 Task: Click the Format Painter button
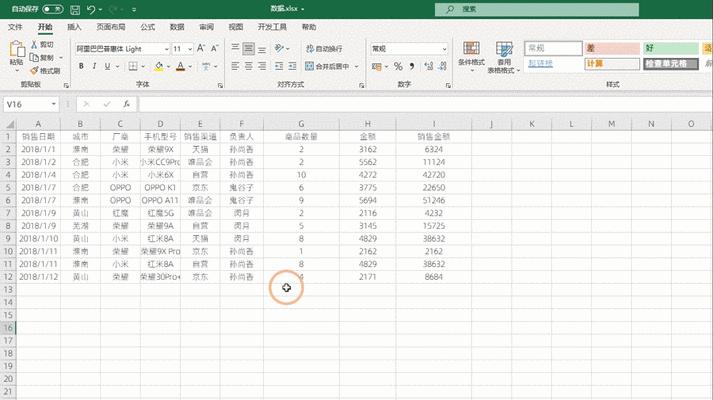point(45,71)
